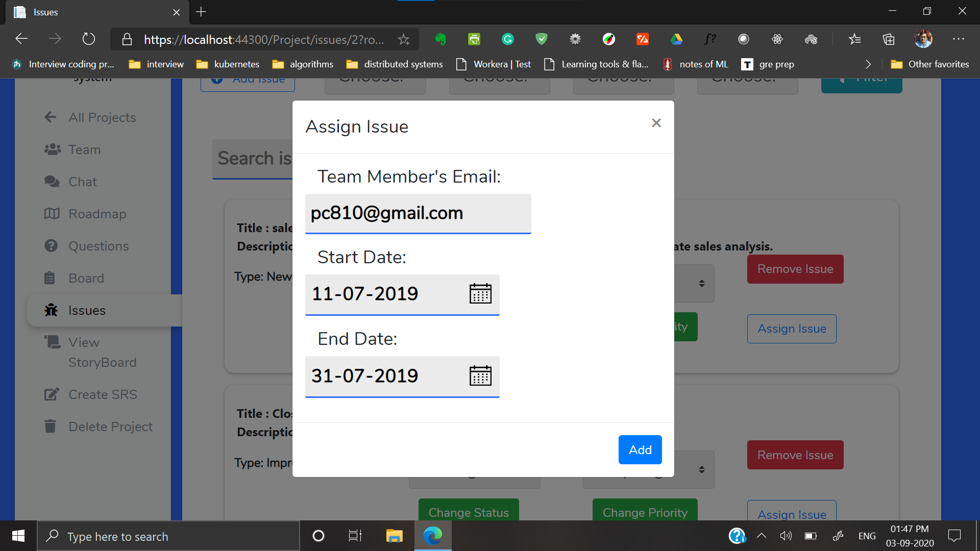Remove the first issue
The width and height of the screenshot is (980, 551).
click(x=795, y=269)
